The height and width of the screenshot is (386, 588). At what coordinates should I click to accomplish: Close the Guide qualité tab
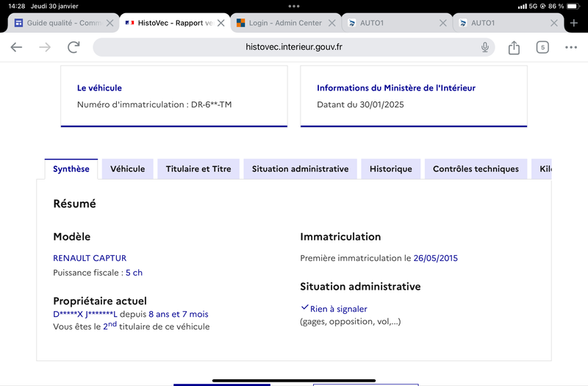pos(110,23)
